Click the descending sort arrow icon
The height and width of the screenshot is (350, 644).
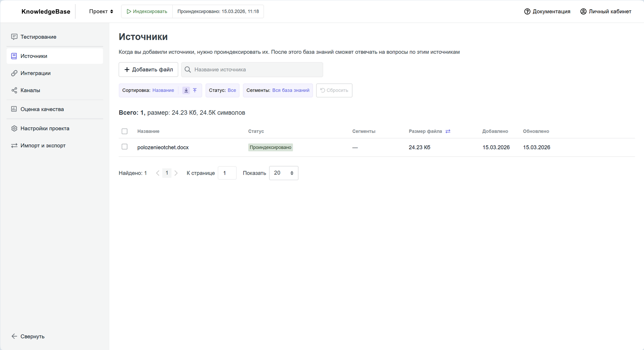pos(186,90)
